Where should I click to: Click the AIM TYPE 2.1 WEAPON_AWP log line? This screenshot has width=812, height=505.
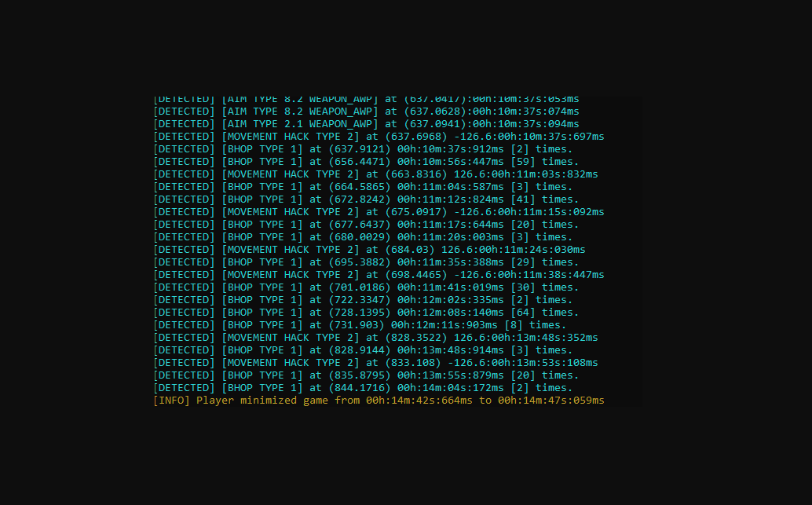point(366,124)
